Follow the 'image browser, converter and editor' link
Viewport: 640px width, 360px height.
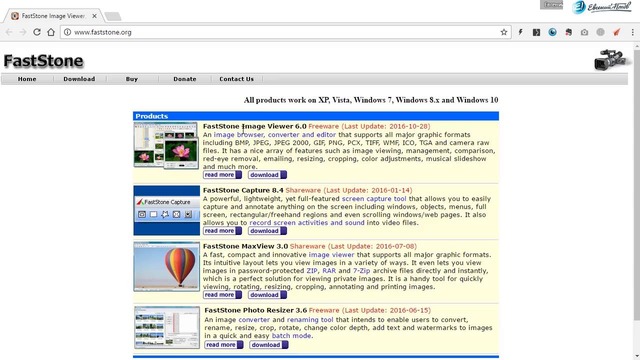275,135
